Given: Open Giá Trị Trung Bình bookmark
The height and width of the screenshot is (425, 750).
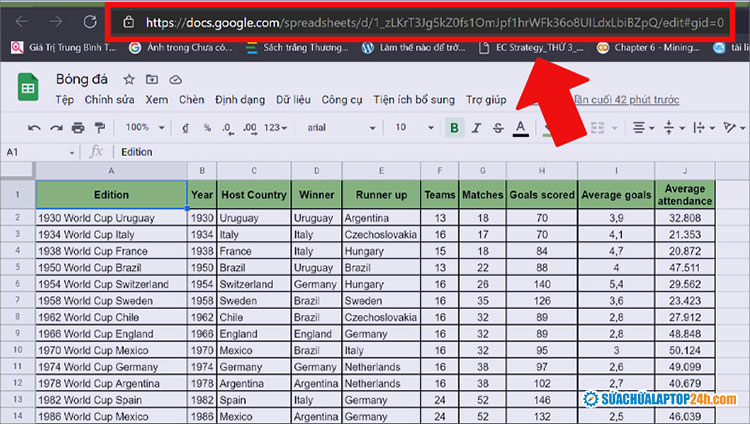Looking at the screenshot, I should (64, 47).
